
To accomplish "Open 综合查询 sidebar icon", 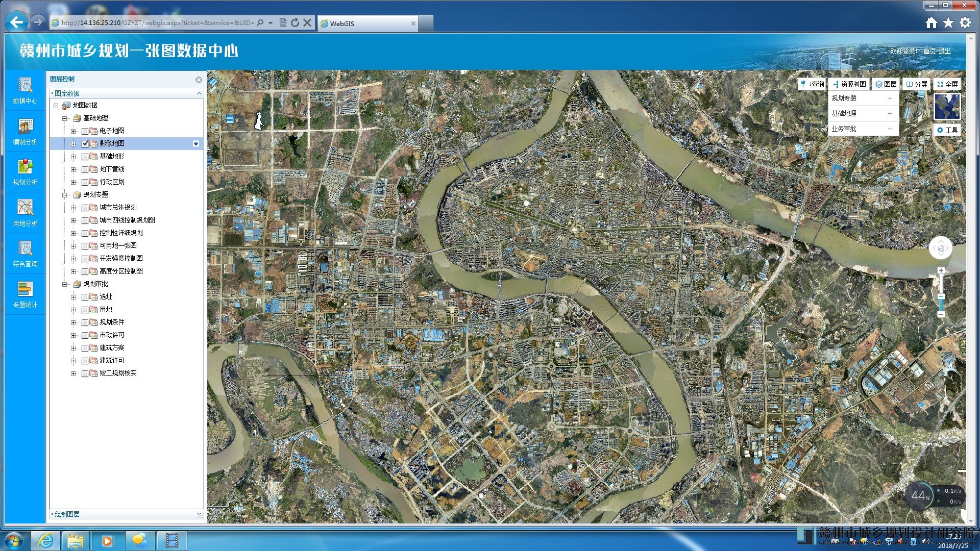I will tap(25, 254).
